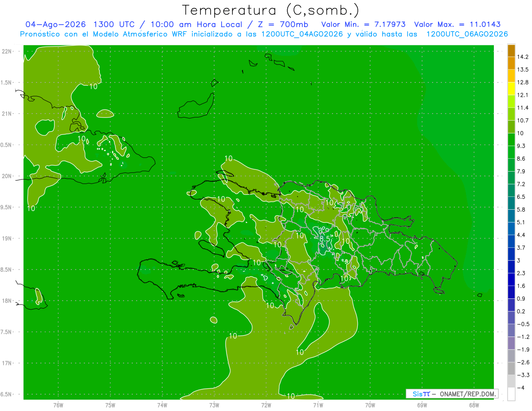
Task: Click the yellow swatch between 12.1 and 12.8
Action: coord(512,89)
